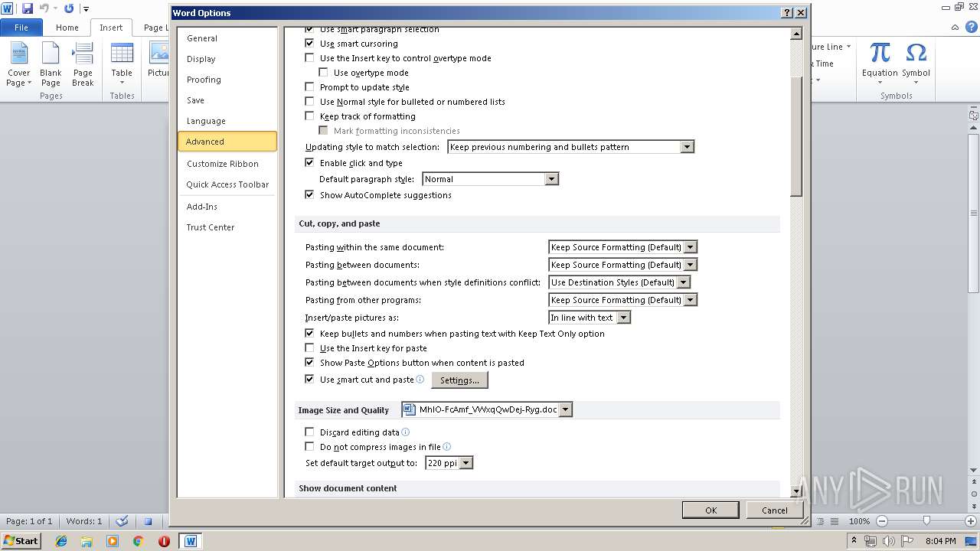Open the Proofing options category

[204, 80]
